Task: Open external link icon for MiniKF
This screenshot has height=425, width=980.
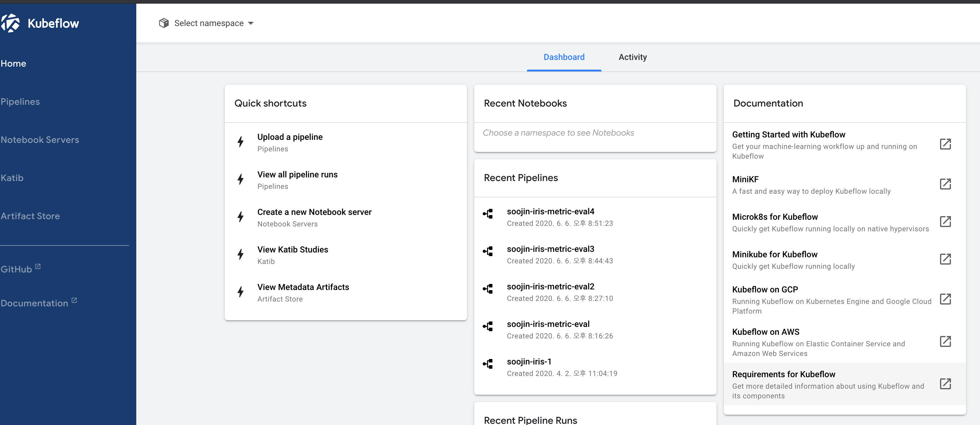Action: pyautogui.click(x=945, y=184)
